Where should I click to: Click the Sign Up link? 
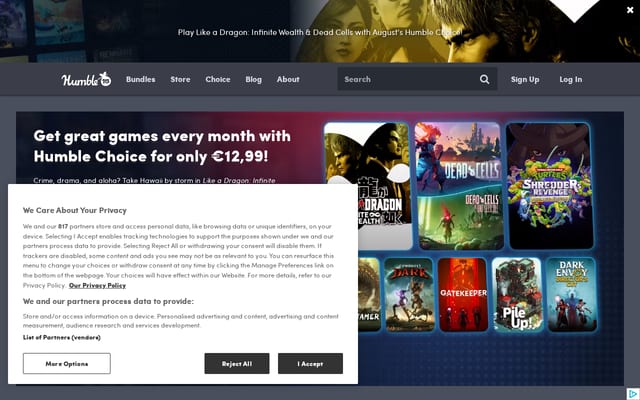click(525, 79)
